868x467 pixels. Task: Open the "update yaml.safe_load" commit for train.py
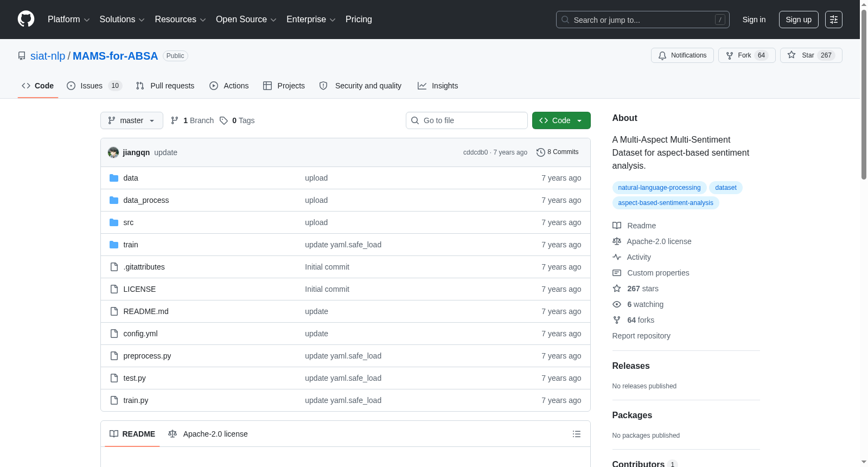[x=343, y=400]
